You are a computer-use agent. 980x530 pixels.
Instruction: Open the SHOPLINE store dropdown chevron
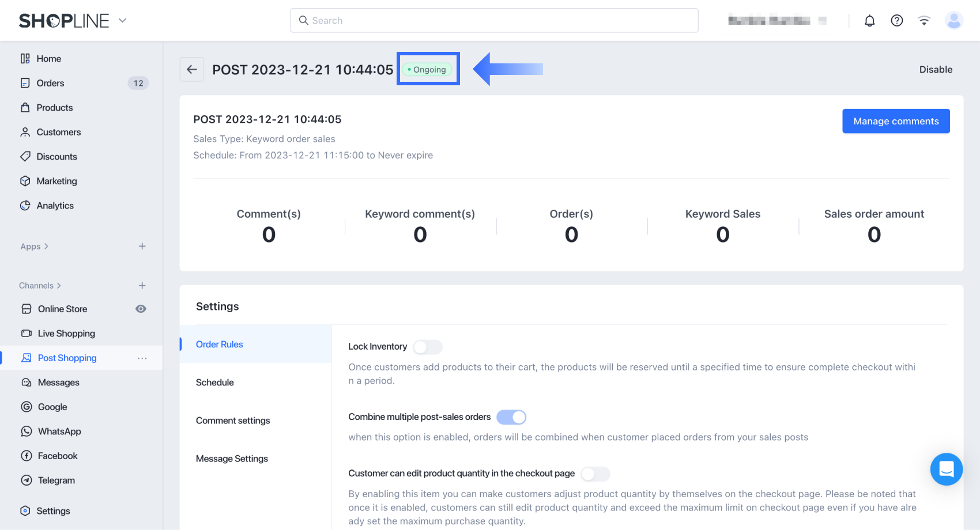pyautogui.click(x=122, y=21)
